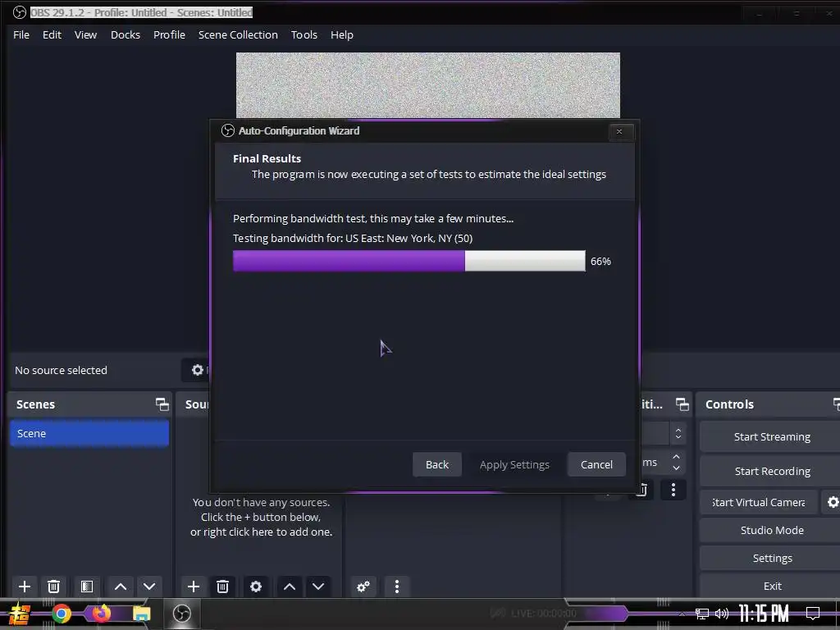Viewport: 840px width, 630px height.
Task: Add a new scene with plus icon
Action: pyautogui.click(x=24, y=586)
